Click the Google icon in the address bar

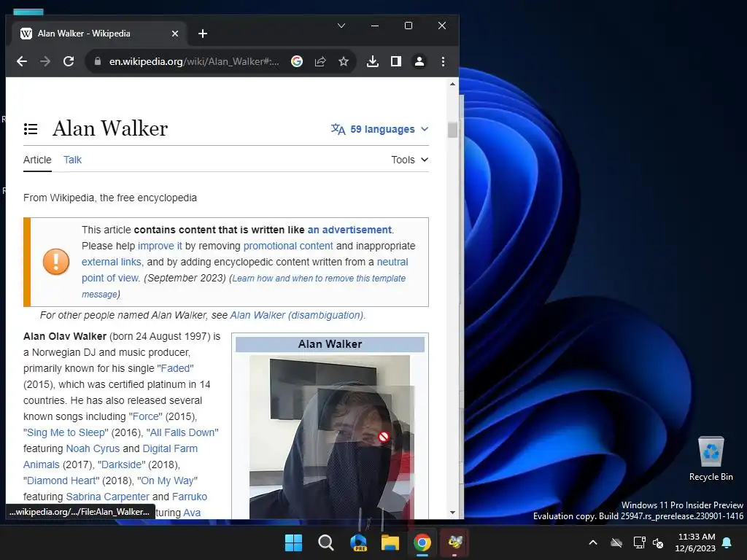coord(297,61)
